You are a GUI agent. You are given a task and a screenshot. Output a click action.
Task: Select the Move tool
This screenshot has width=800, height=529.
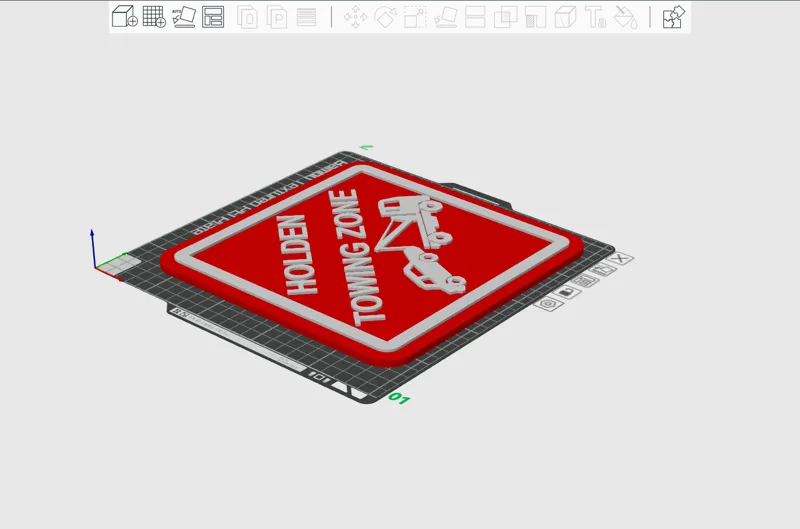coord(356,17)
